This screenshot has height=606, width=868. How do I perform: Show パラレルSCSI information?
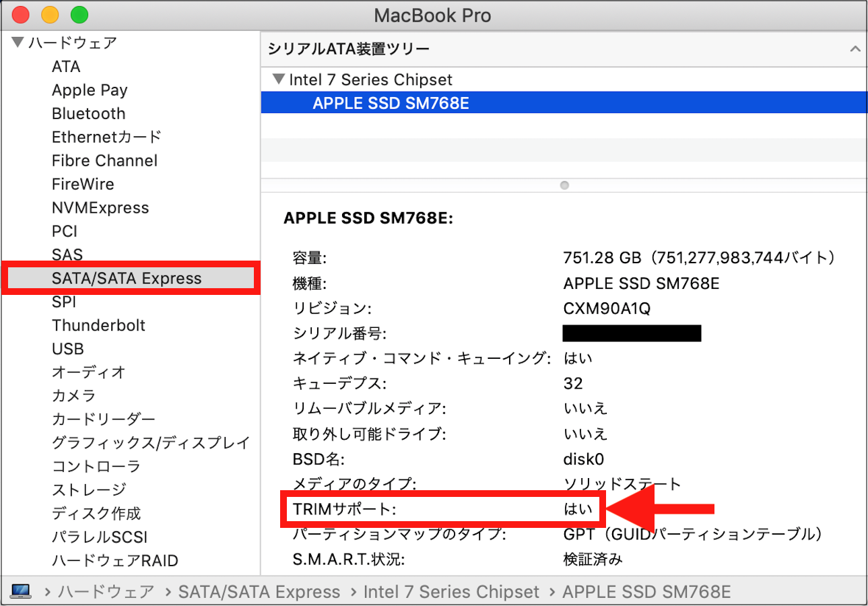point(100,537)
